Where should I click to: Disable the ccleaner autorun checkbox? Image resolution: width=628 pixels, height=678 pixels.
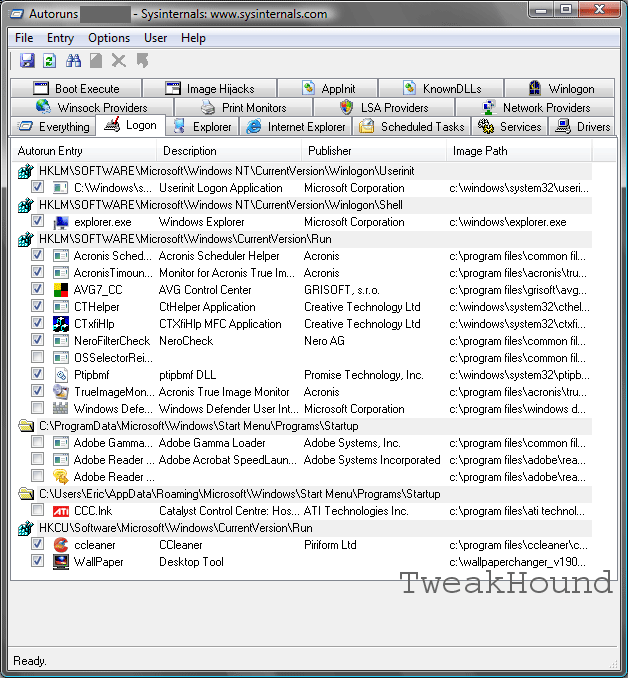click(38, 544)
